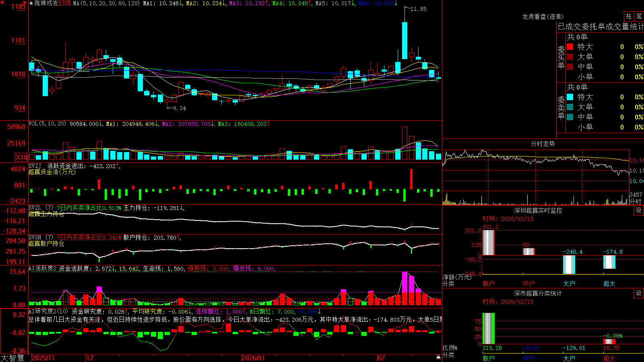Viewport: 644px width, 362px height.
Task: Click the 委买单 vertical label
Action: tap(561, 57)
